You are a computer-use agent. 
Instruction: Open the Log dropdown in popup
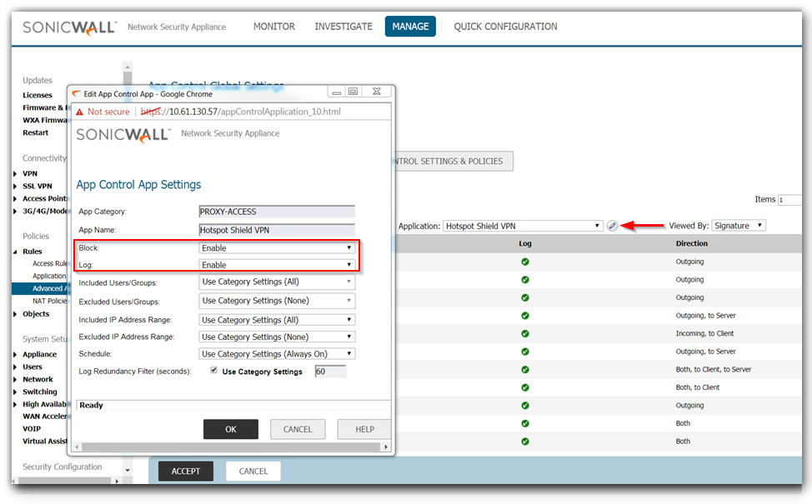point(277,265)
